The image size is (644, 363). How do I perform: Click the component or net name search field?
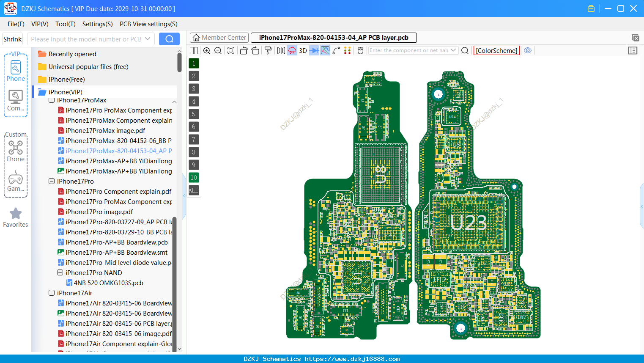click(x=408, y=50)
